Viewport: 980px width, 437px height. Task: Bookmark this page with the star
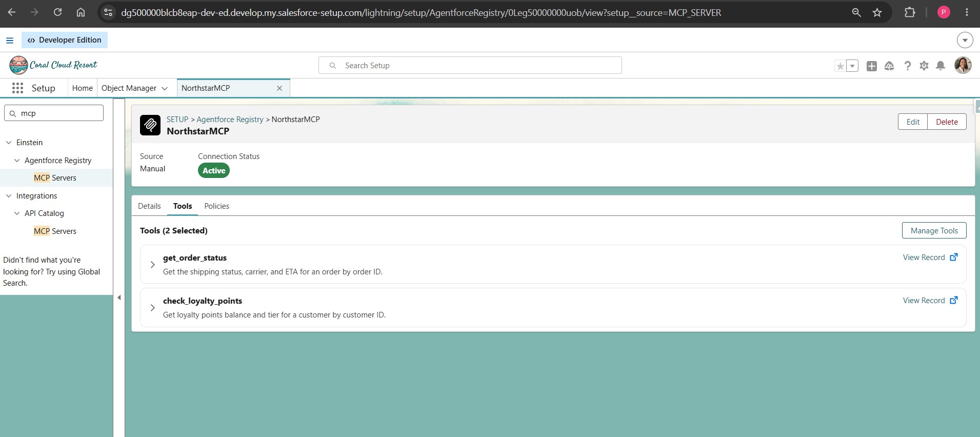tap(877, 12)
